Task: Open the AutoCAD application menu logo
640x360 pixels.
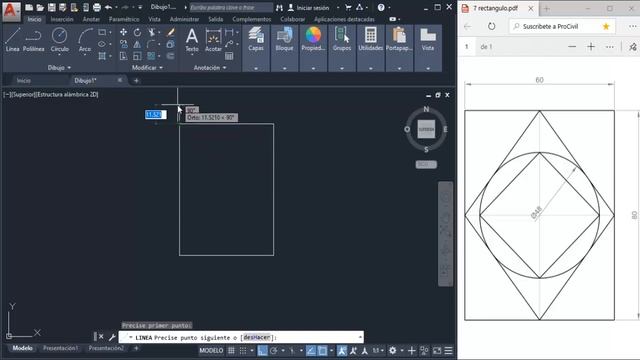Action: click(x=11, y=11)
